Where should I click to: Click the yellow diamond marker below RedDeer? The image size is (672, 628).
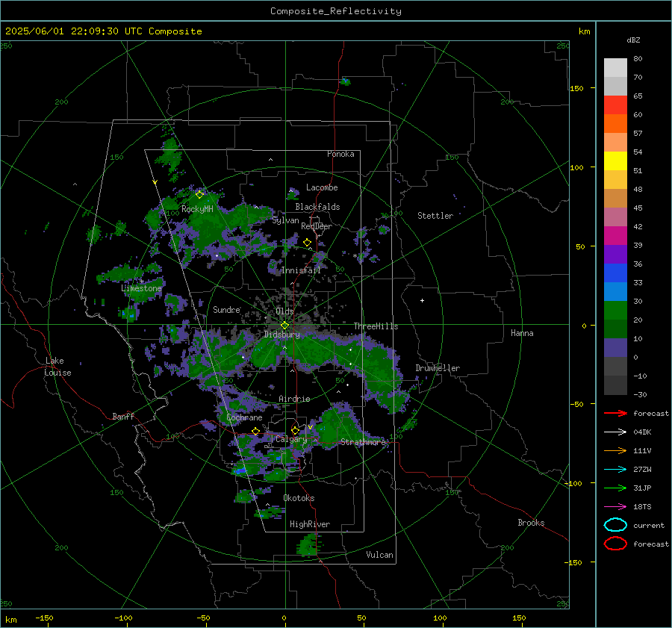pos(307,243)
